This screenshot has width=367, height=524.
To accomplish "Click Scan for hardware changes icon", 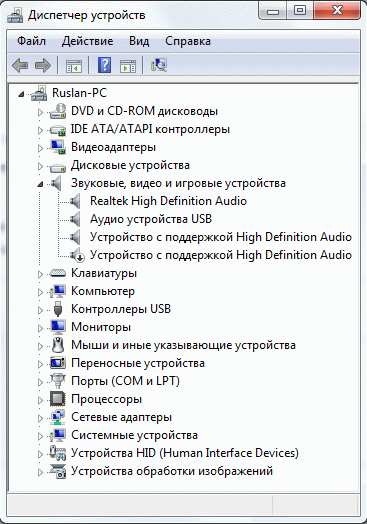I will (159, 65).
